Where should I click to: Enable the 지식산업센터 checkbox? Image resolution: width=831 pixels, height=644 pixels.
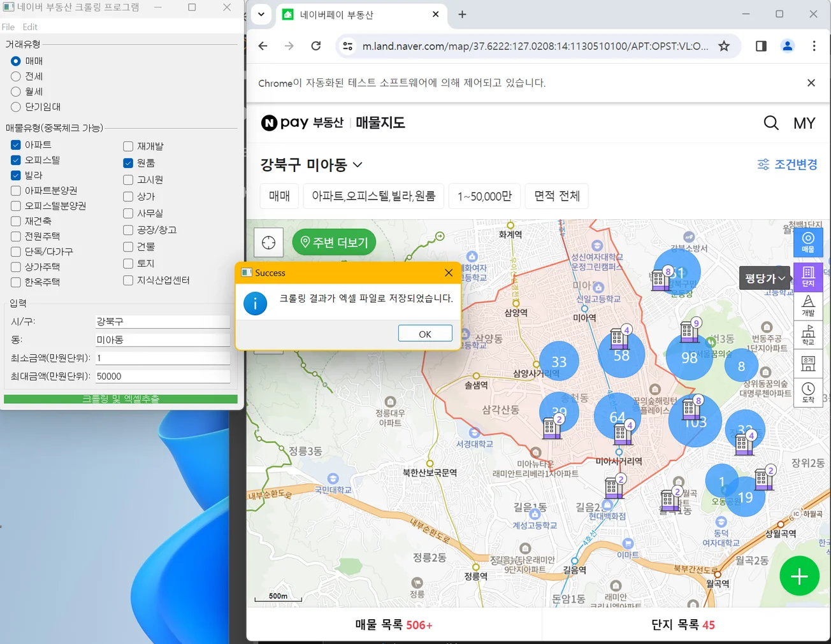[x=128, y=280]
